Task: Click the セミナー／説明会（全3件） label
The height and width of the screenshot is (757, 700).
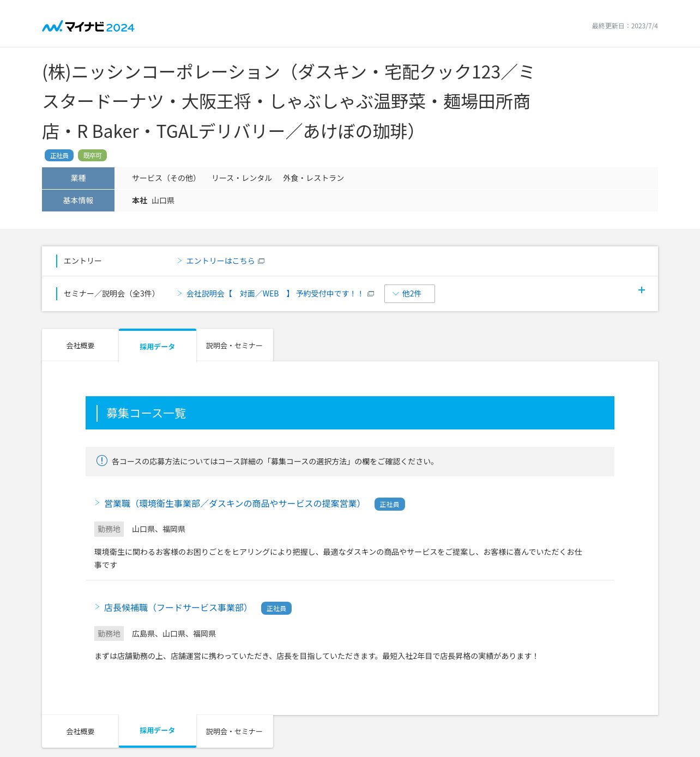Action: pos(111,294)
